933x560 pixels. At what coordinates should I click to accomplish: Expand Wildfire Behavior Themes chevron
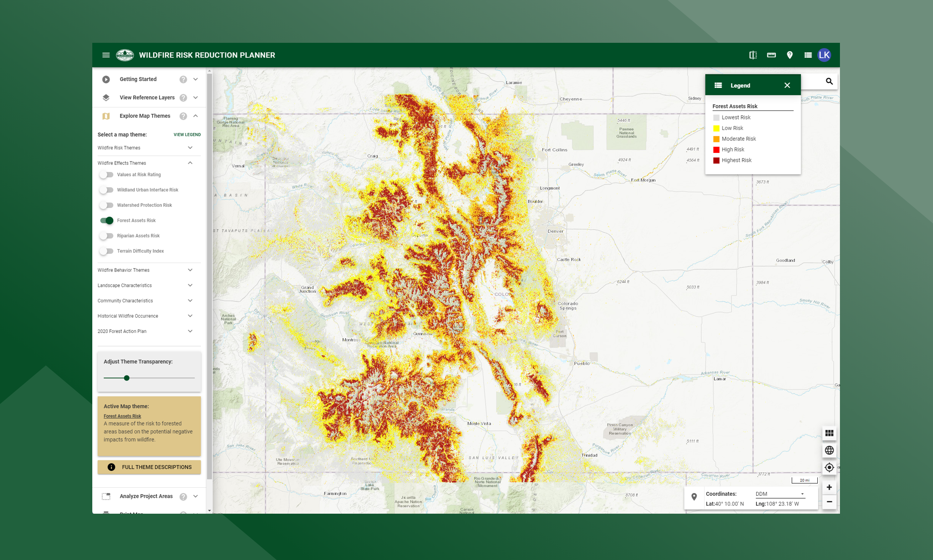190,270
